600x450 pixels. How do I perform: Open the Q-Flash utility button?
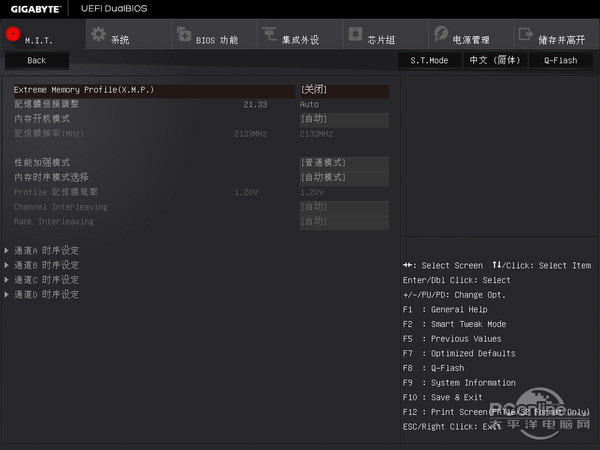(x=560, y=60)
